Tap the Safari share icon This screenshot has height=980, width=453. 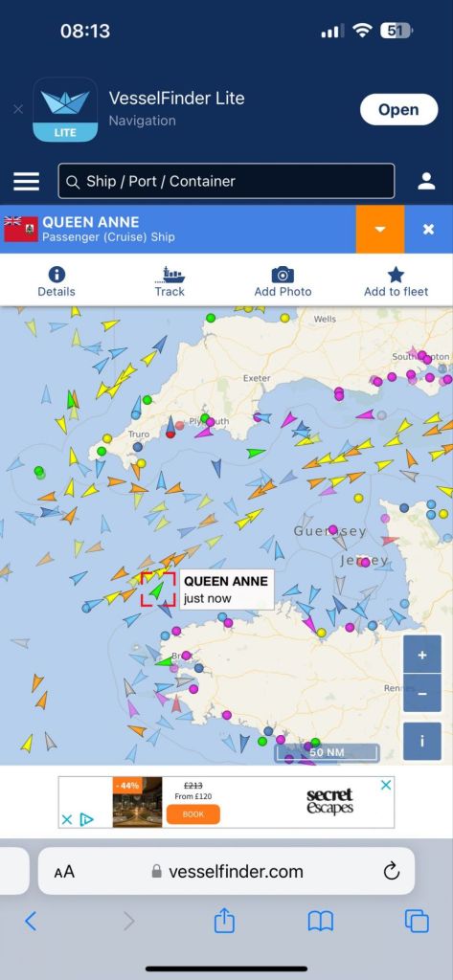[225, 921]
